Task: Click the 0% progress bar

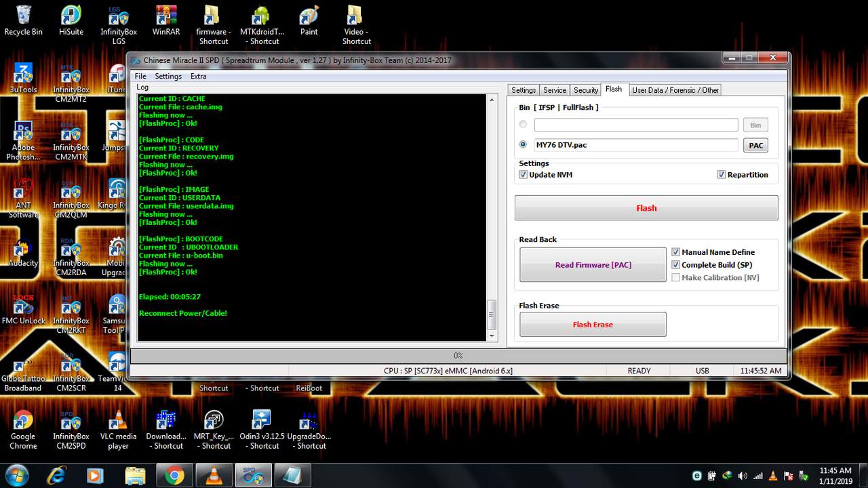Action: tap(458, 356)
